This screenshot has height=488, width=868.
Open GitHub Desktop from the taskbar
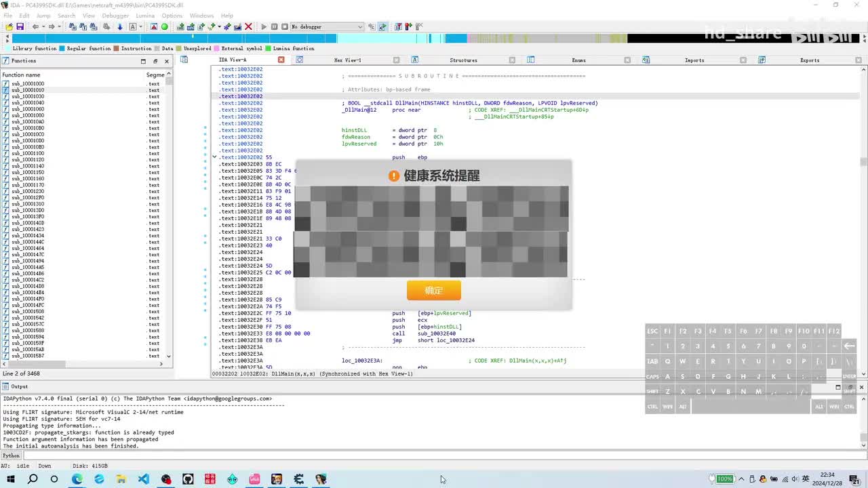point(188,479)
